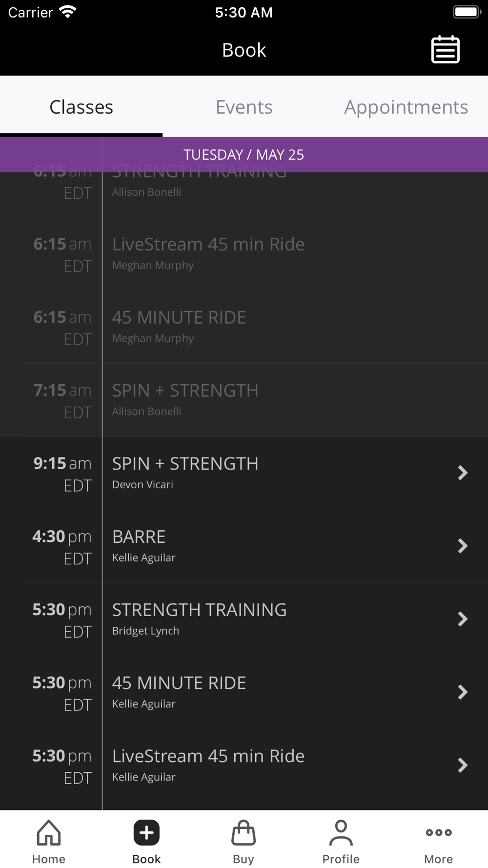Viewport: 488px width, 868px height.
Task: Select Devon Vicari's Spin + Strength class
Action: tap(185, 473)
